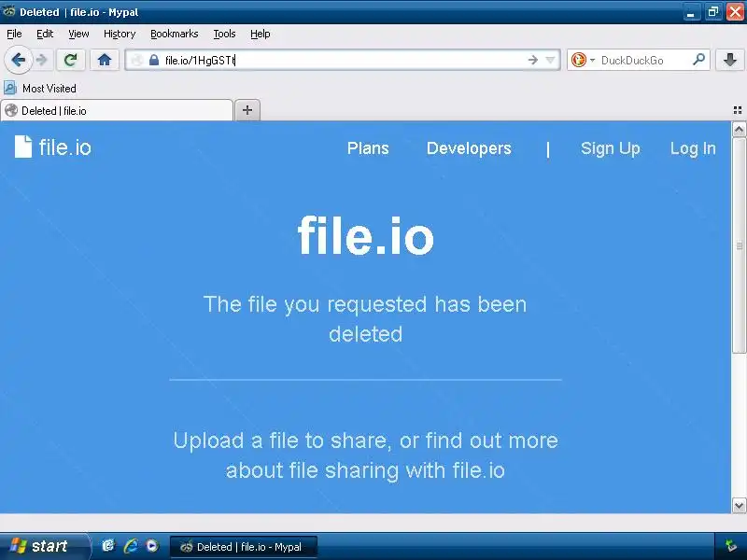Launch Windows Media Player quick launch icon
The width and height of the screenshot is (747, 560).
coord(152,546)
